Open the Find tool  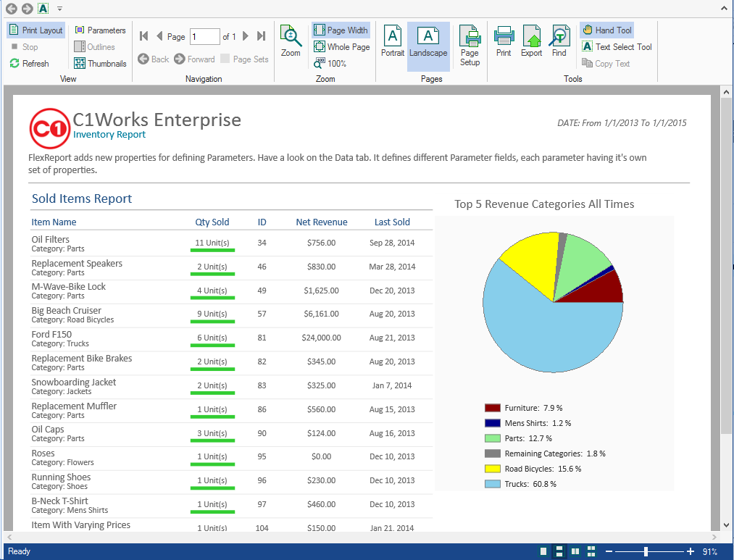coord(559,41)
